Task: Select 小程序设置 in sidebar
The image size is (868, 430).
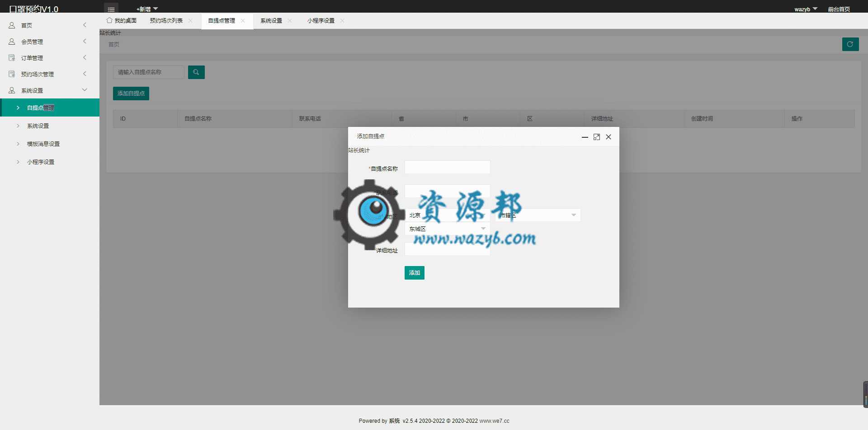Action: click(x=50, y=162)
